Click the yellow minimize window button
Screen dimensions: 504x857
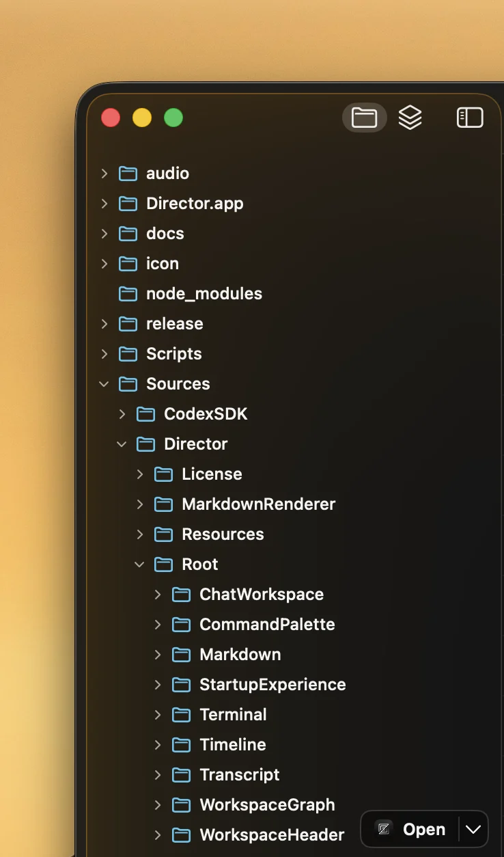(142, 118)
